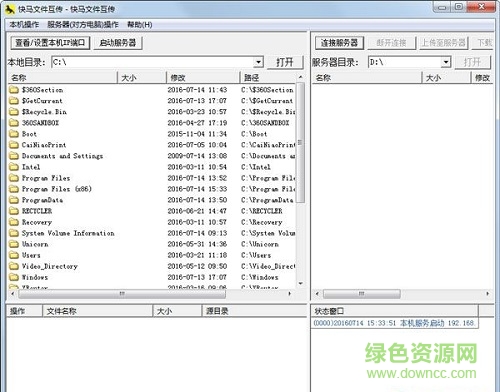Select the $Recycle.Bin folder icon
The height and width of the screenshot is (392, 500).
click(14, 112)
